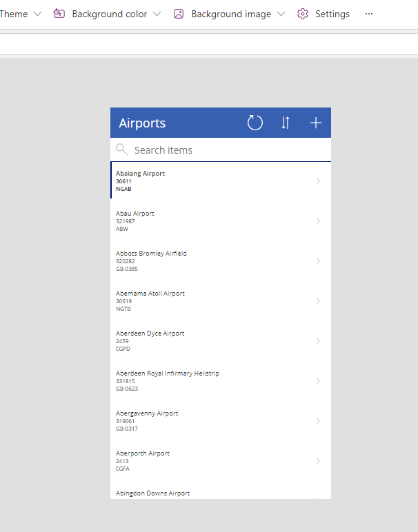Screen dimensions: 418x532
Task: Click the Settings gear icon
Action: [x=303, y=14]
